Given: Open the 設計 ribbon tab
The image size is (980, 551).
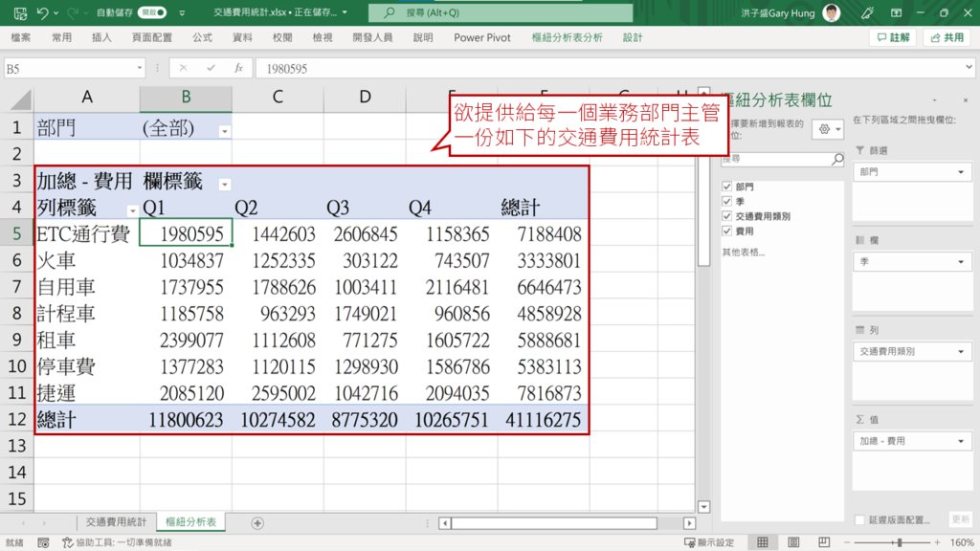Looking at the screenshot, I should point(633,37).
